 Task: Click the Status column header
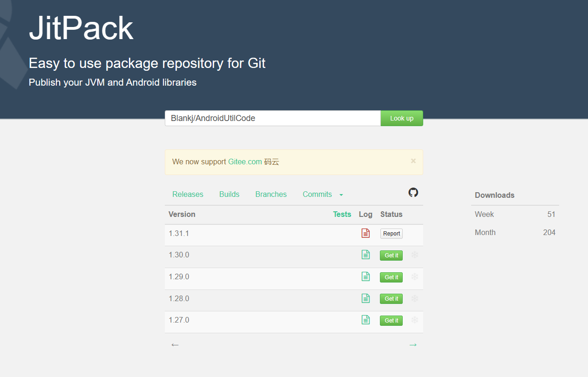click(x=391, y=214)
